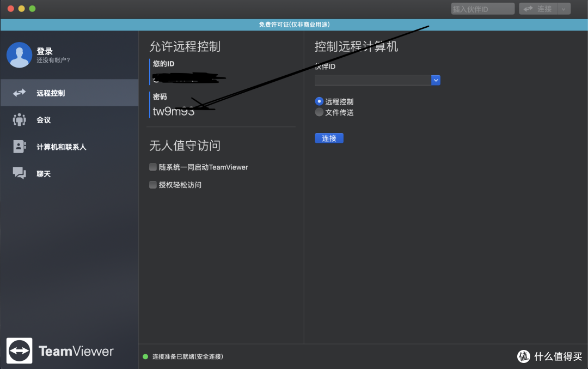The image size is (588, 369).
Task: Click the 还没有帐户? link
Action: click(x=53, y=60)
